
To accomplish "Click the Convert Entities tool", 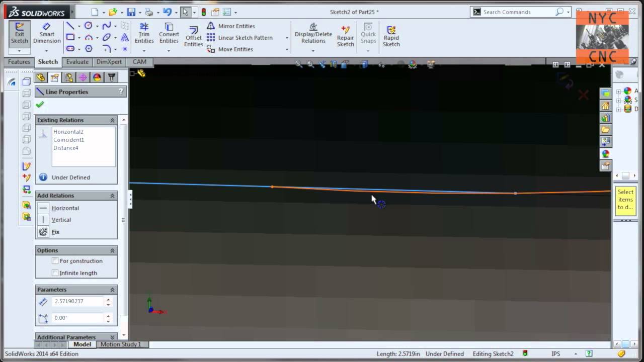I will (x=169, y=33).
